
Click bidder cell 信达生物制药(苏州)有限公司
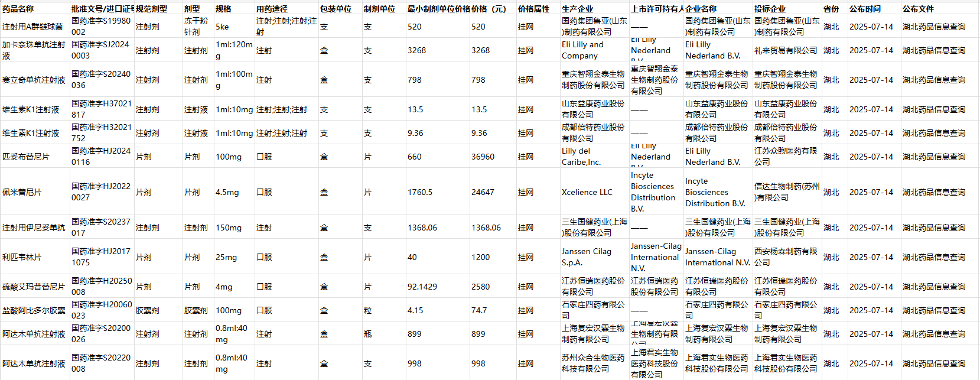(x=787, y=192)
